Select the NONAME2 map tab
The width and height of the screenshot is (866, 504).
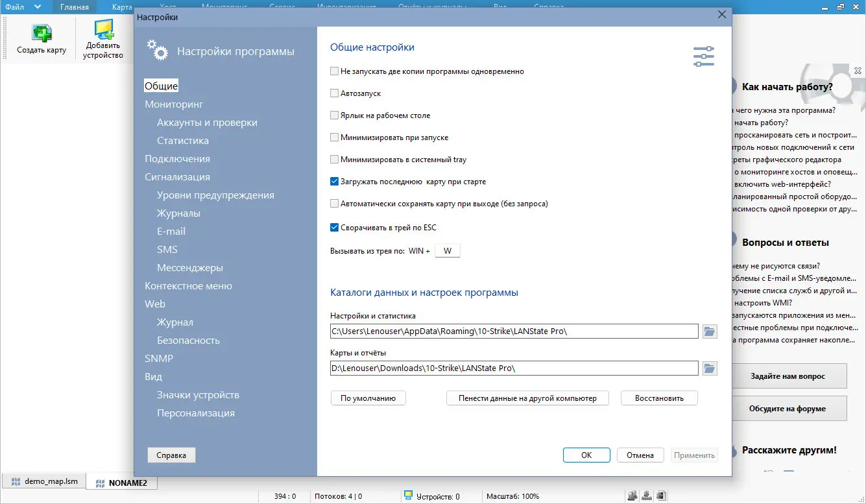(x=121, y=483)
